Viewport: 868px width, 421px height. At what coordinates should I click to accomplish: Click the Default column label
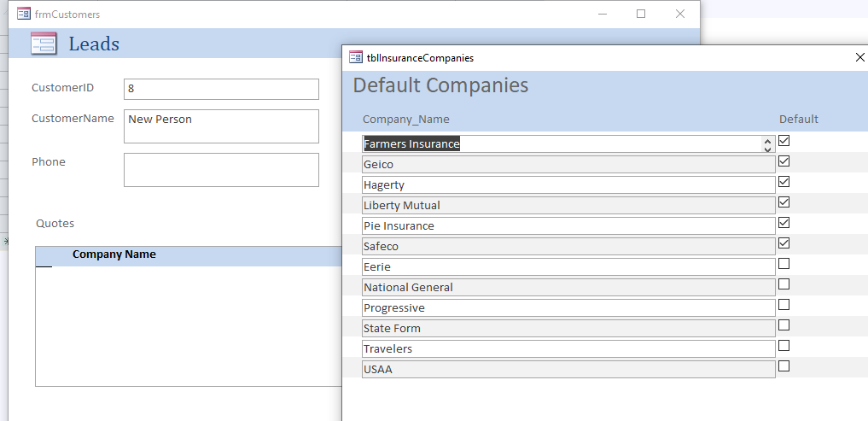(x=798, y=119)
